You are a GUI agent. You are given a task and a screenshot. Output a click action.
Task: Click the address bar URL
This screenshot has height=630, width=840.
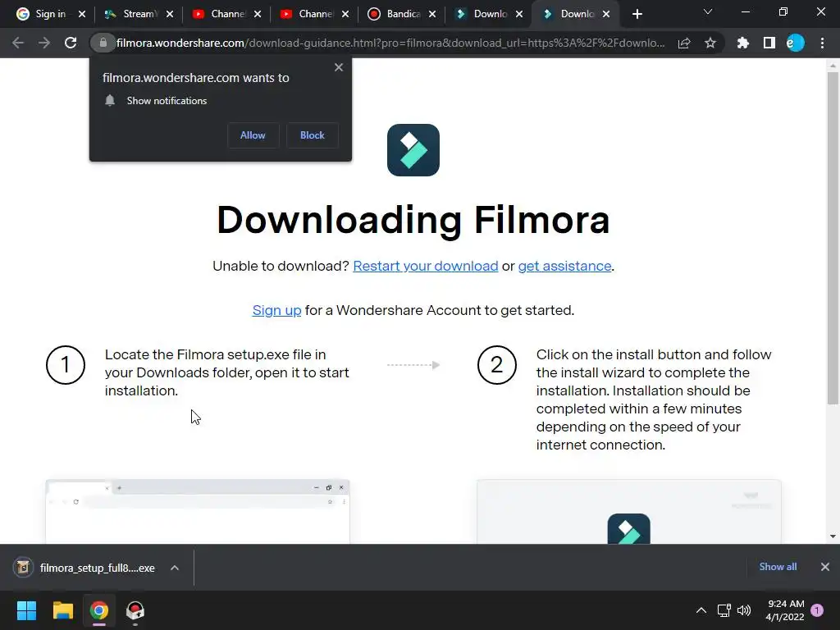pos(390,43)
